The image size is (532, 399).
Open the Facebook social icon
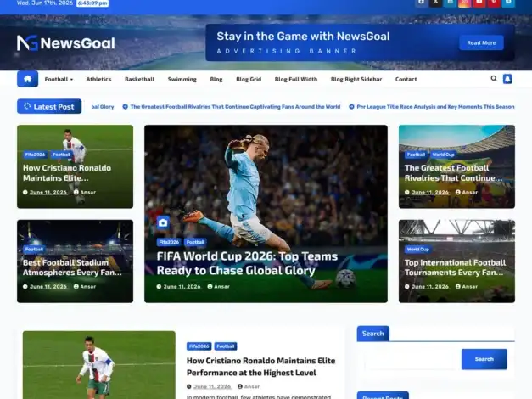click(x=421, y=3)
